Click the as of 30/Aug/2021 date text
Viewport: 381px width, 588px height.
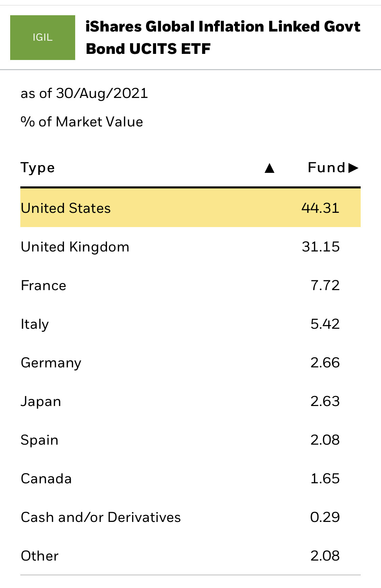pos(84,94)
